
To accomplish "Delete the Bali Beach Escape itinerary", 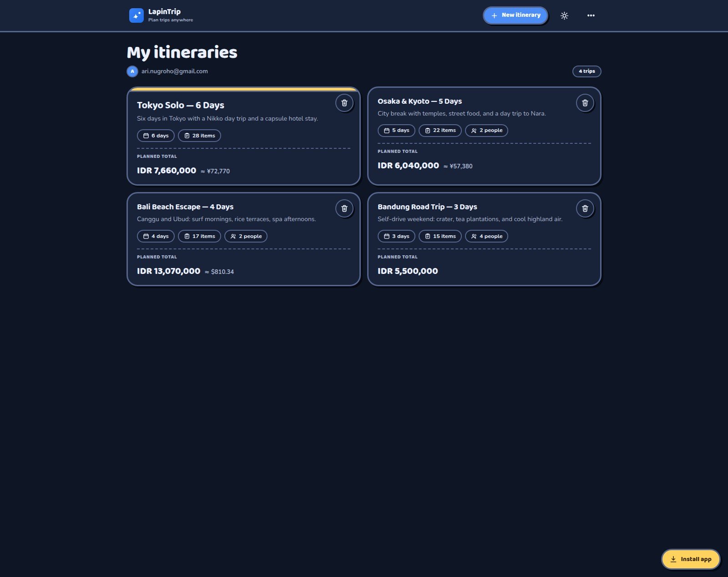I will pyautogui.click(x=344, y=208).
